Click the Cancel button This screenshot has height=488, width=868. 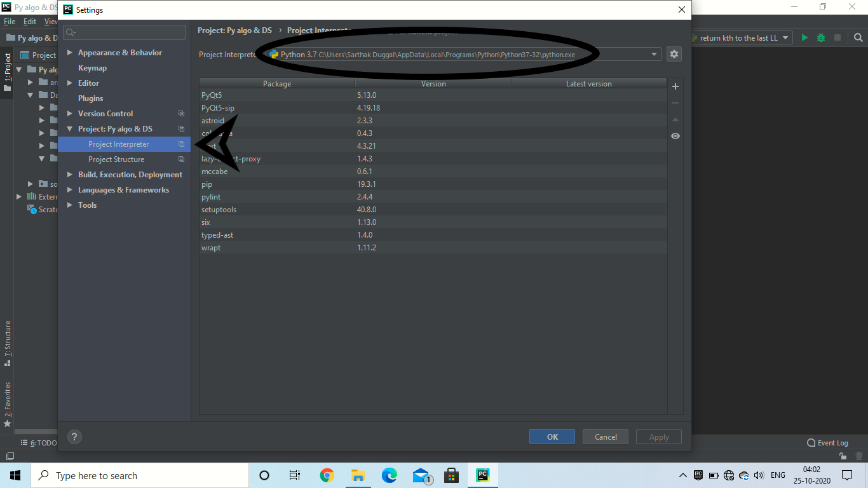606,437
